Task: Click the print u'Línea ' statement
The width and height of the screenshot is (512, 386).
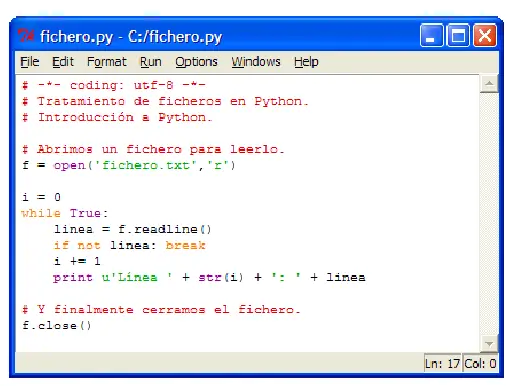Action: coord(209,277)
